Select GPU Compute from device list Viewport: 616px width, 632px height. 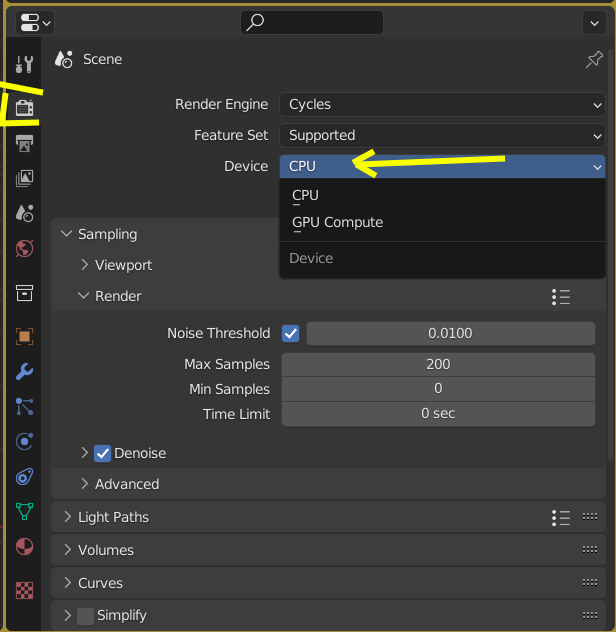coord(338,222)
